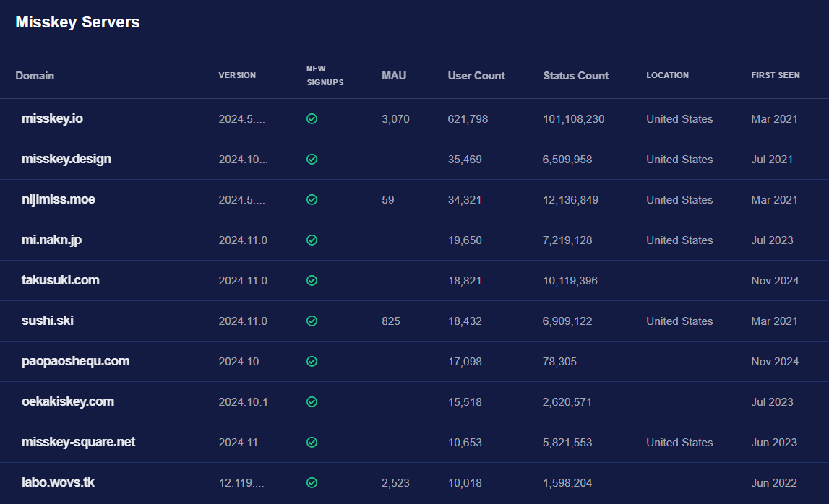Select status count 12,136,849
Screen dimensions: 829x504
[x=570, y=200]
